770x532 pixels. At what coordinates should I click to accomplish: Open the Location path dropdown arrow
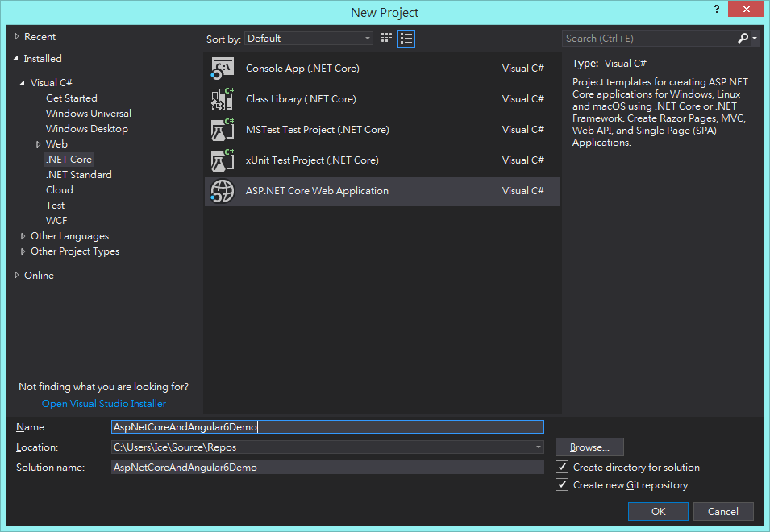(x=539, y=447)
